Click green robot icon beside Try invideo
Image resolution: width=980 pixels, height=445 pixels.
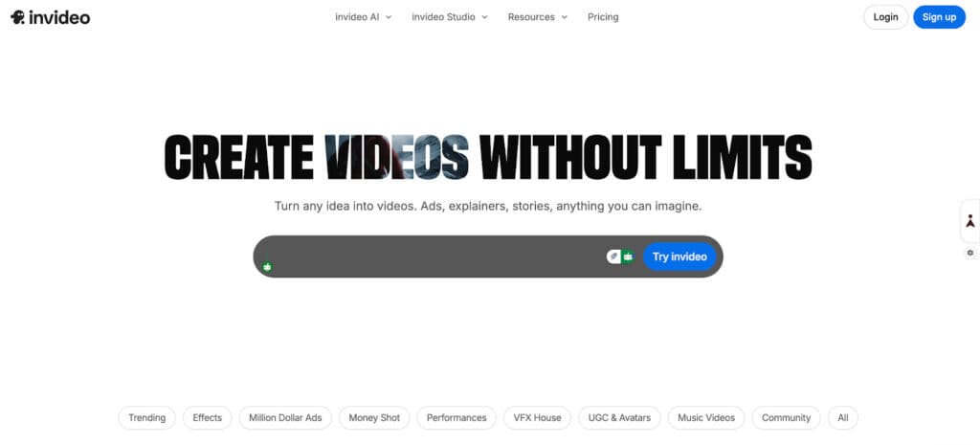tap(628, 256)
